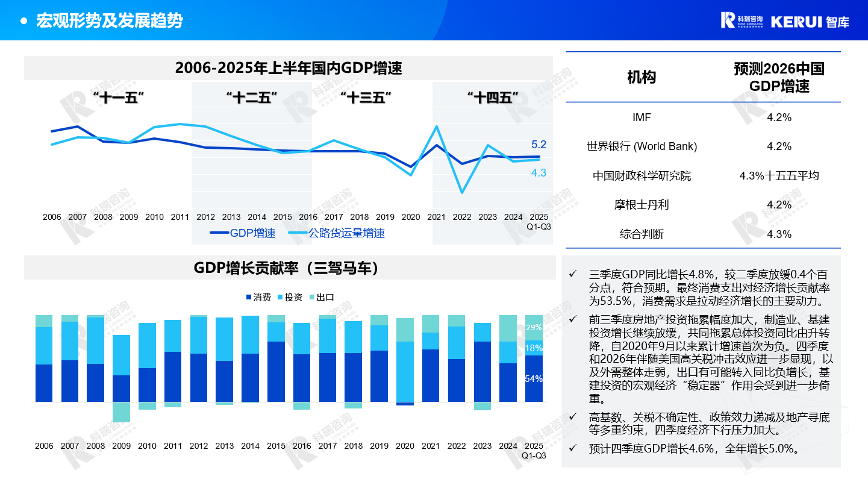This screenshot has height=491, width=868.
Task: Click the 54% label in the 2025 bar
Action: pyautogui.click(x=534, y=379)
